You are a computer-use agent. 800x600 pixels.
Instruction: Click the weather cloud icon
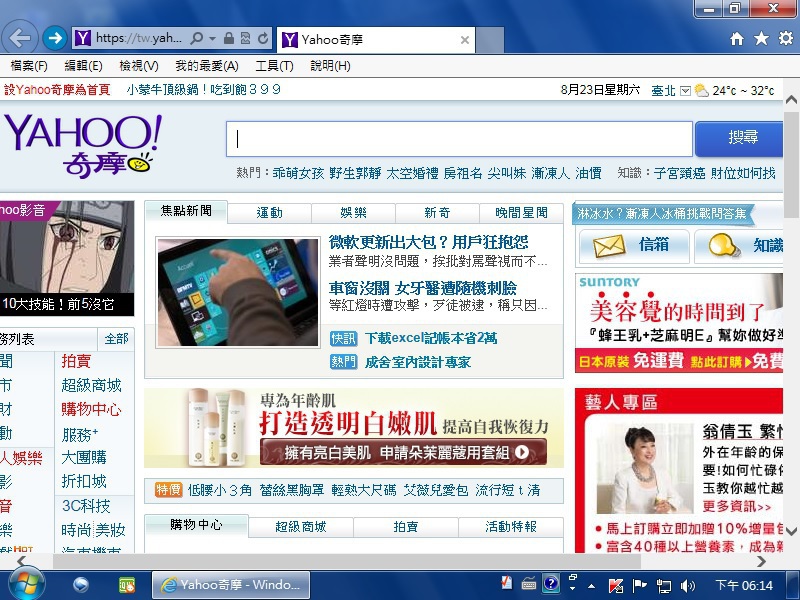point(702,91)
